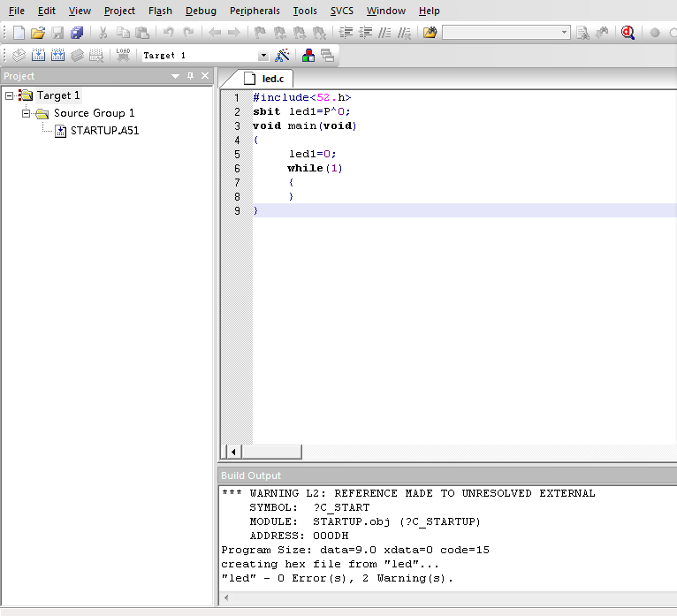Image resolution: width=677 pixels, height=616 pixels.
Task: Open the Edit menu
Action: pyautogui.click(x=47, y=11)
